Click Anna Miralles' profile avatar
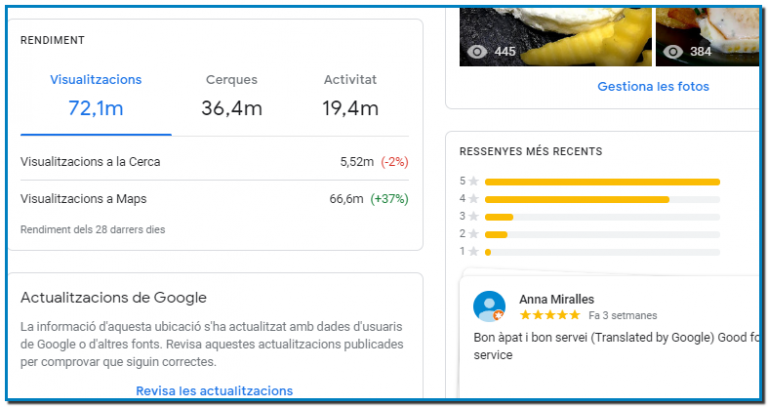The image size is (768, 407). [489, 306]
